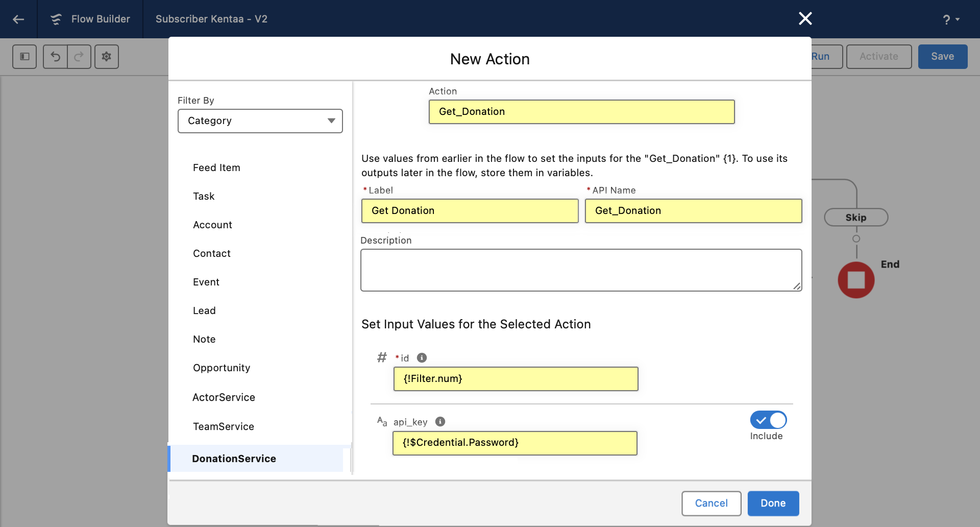
Task: Click the Subscriber Kentaa - V2 flow title
Action: click(x=211, y=19)
